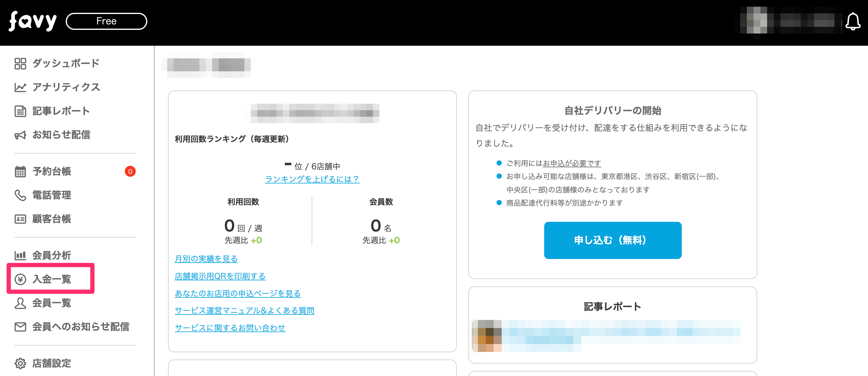Click the 店舗掲示用QRを印刷する link
Screen dimensions: 868x376
click(220, 276)
